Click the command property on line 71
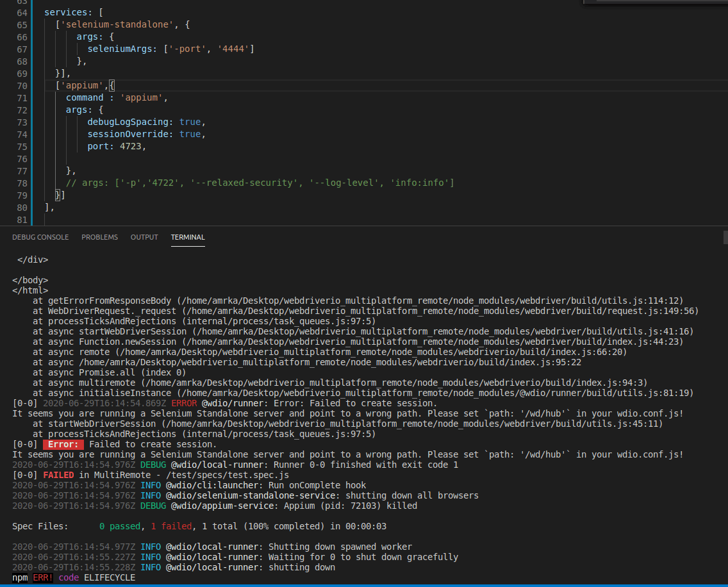The width and height of the screenshot is (728, 587). click(x=85, y=97)
